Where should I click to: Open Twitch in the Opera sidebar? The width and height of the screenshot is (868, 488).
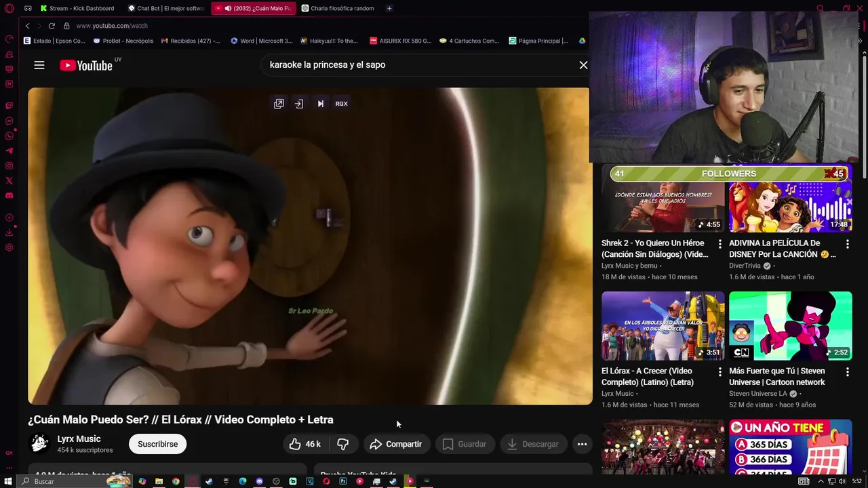coord(9,106)
